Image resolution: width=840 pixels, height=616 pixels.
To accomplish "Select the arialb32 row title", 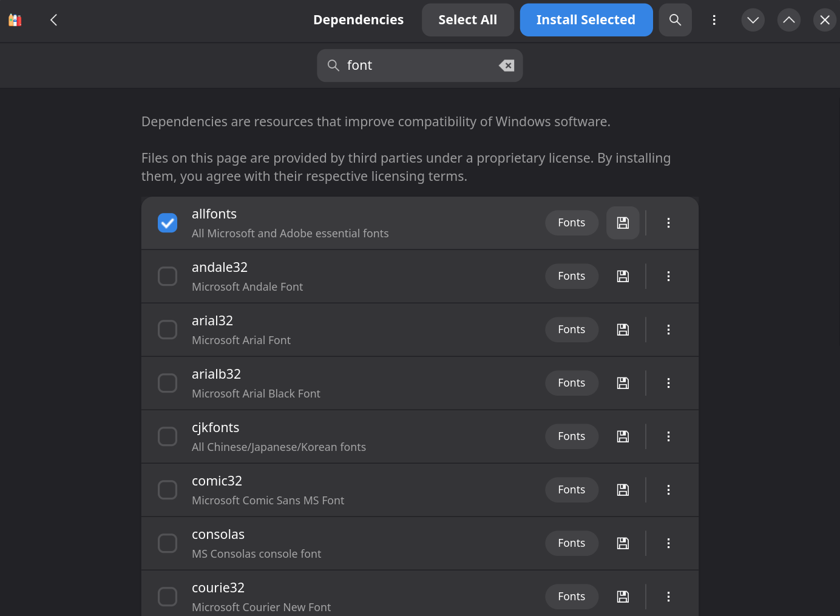I will coord(217,374).
